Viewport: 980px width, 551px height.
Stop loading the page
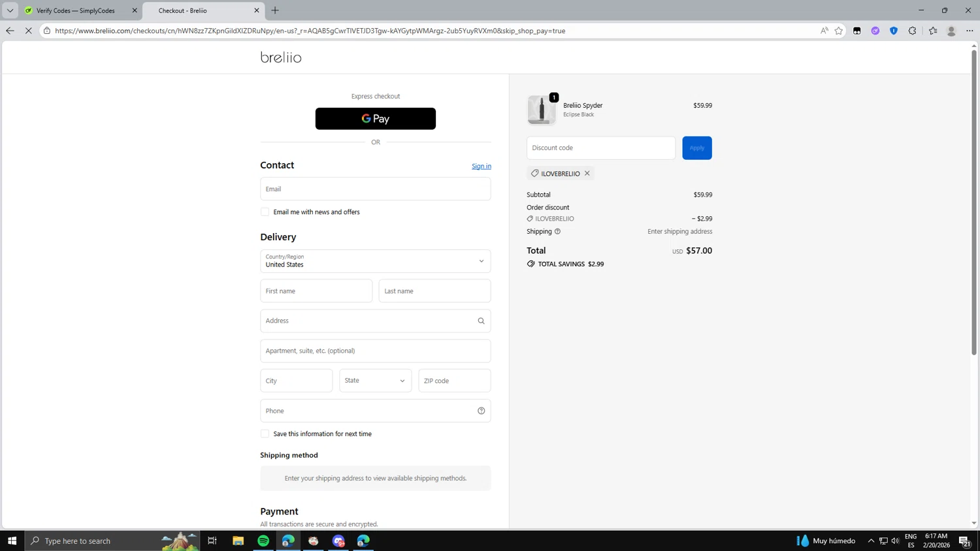pos(28,31)
